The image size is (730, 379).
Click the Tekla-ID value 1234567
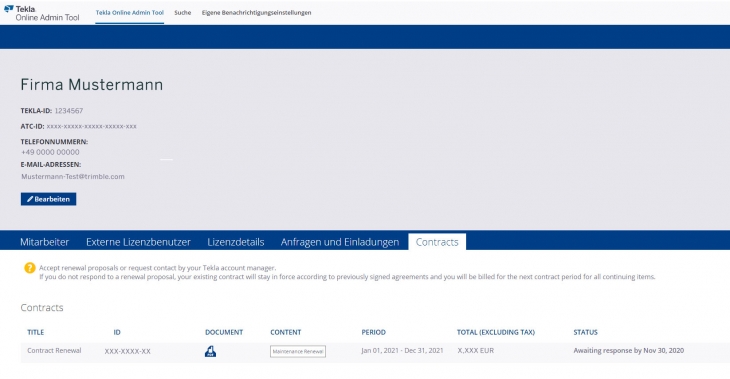[x=69, y=111]
